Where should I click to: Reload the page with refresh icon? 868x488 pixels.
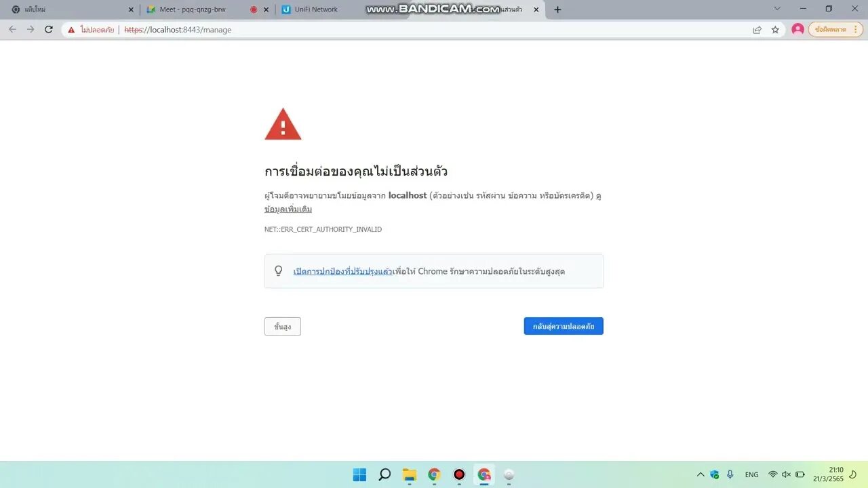[x=49, y=30]
